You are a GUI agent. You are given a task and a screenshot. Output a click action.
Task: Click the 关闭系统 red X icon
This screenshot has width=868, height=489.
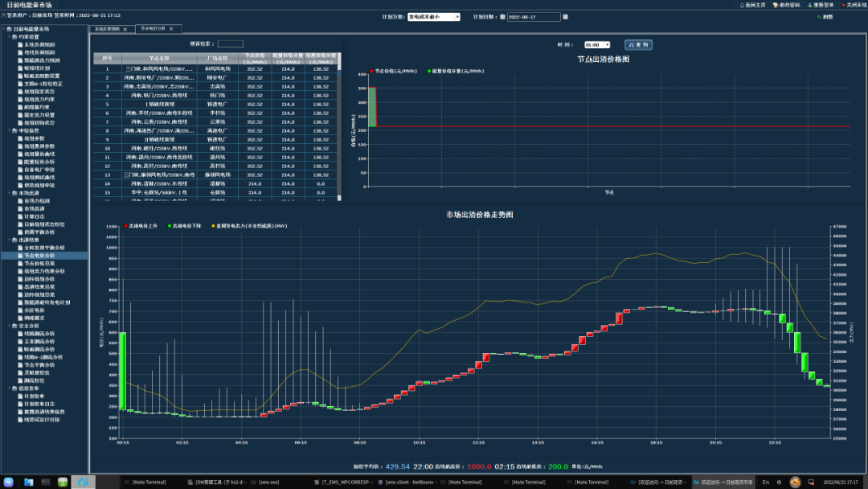point(844,5)
